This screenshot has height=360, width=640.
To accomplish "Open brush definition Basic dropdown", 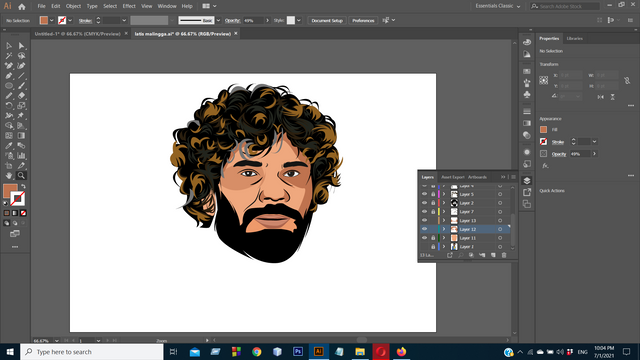I will (218, 20).
